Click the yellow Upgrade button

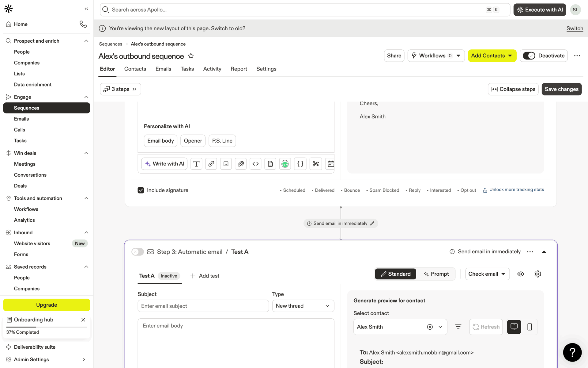click(47, 305)
